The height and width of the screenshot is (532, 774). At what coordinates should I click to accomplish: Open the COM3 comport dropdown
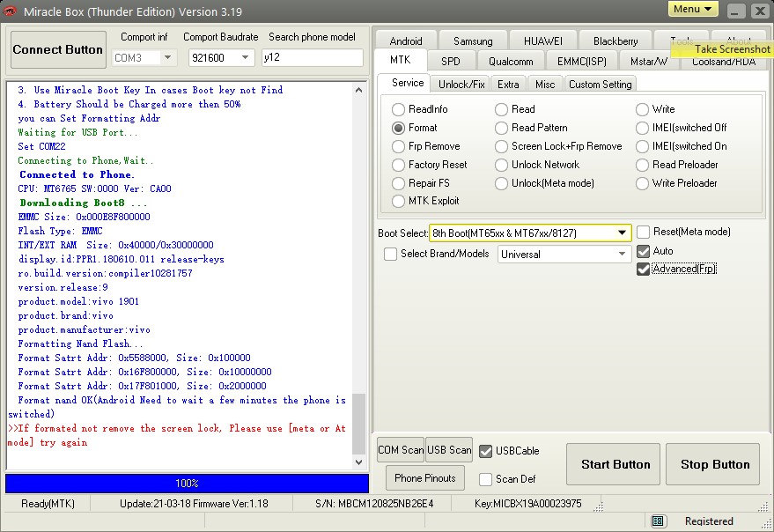tap(167, 58)
